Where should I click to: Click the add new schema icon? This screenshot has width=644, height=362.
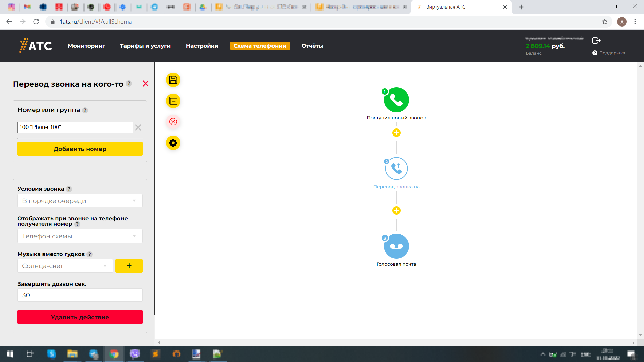(x=173, y=101)
